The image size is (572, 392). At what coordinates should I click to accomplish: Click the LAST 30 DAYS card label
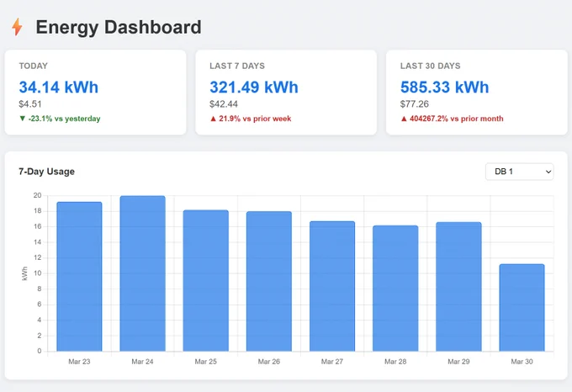click(x=430, y=66)
